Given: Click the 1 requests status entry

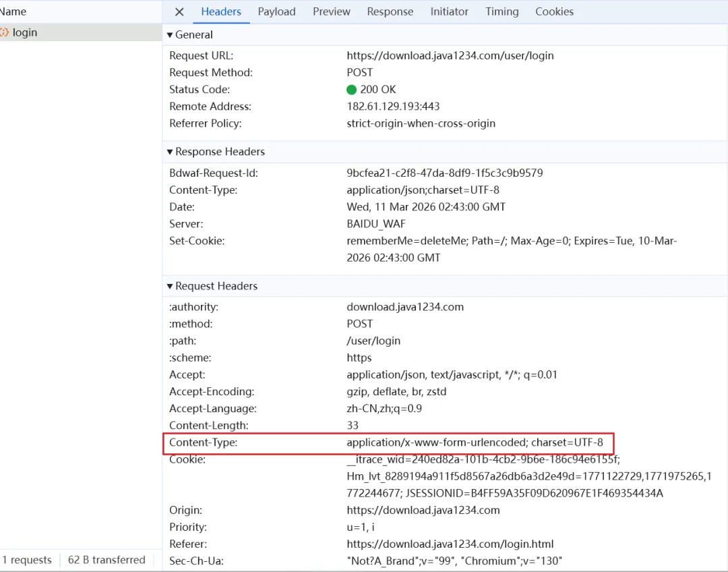Looking at the screenshot, I should click(26, 560).
